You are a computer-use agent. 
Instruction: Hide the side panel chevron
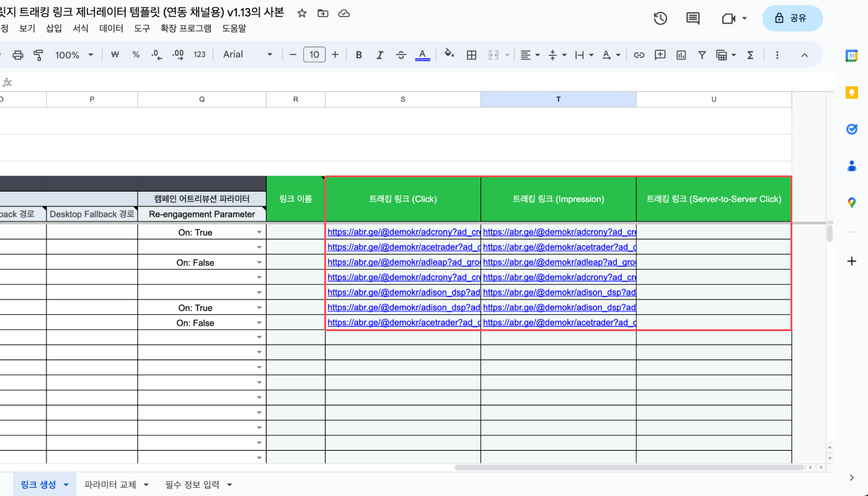[852, 477]
